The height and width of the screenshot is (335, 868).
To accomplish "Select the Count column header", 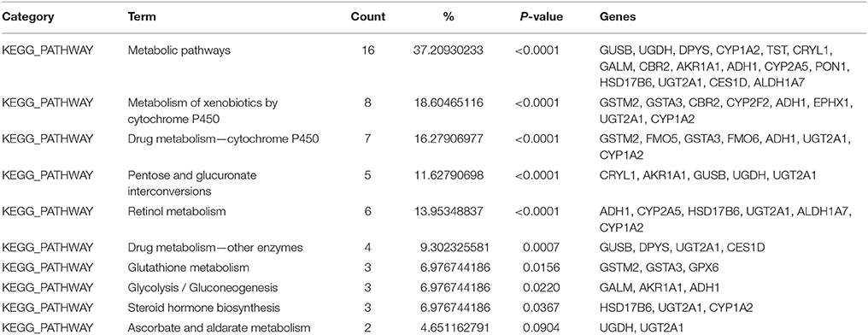I will [x=368, y=16].
